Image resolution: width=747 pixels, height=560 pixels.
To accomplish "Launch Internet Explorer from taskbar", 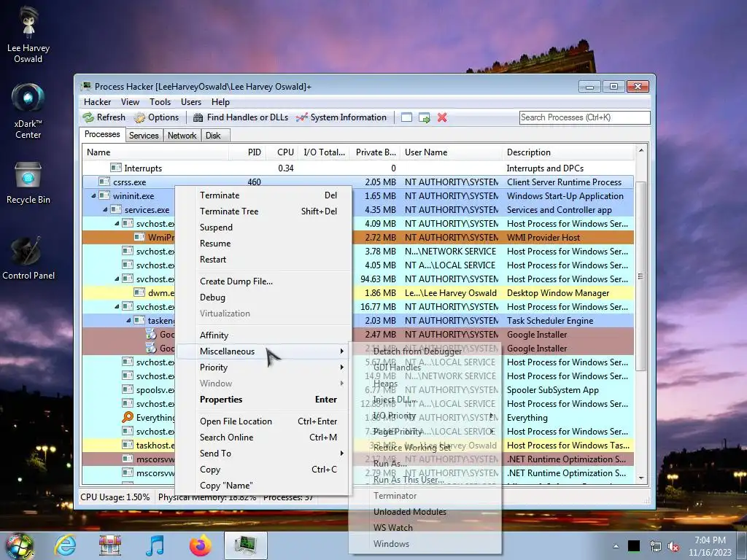I will (65, 545).
